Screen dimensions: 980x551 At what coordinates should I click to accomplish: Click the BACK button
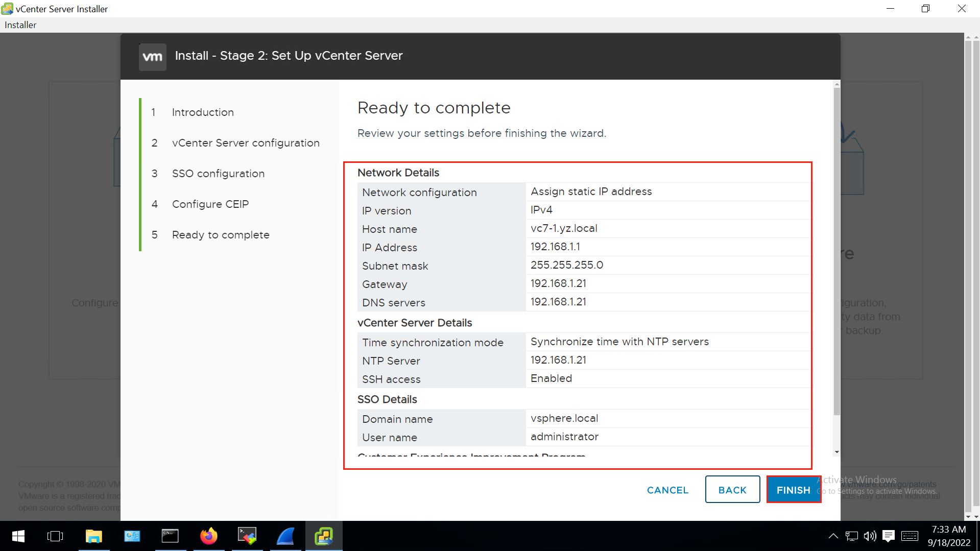(732, 490)
